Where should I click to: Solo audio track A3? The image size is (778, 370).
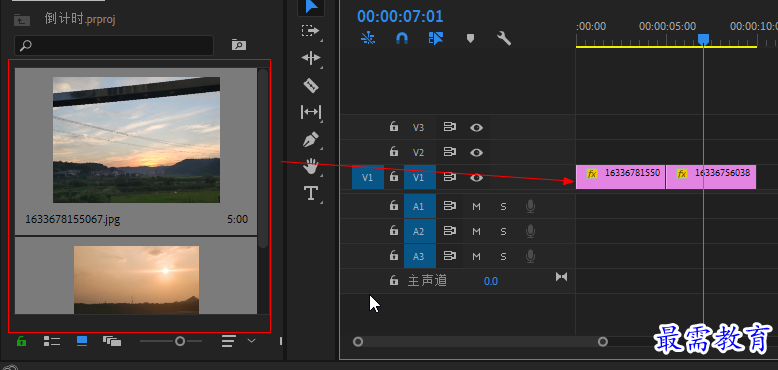click(x=503, y=256)
